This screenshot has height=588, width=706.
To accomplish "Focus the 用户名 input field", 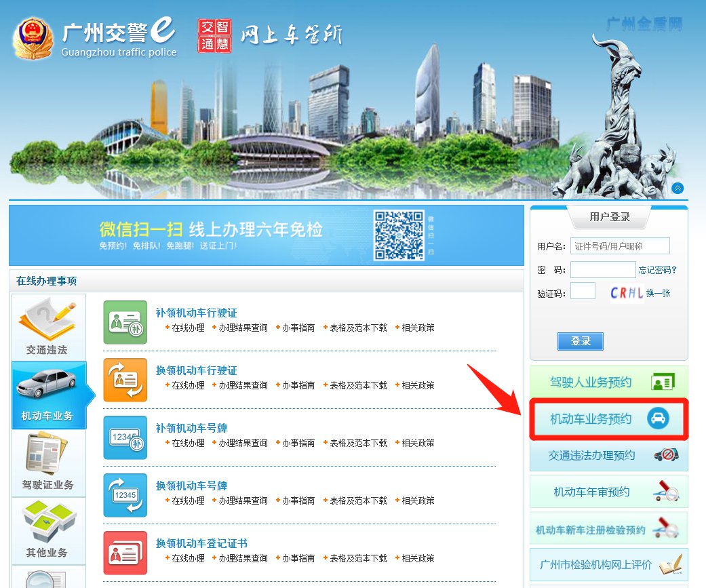I will pyautogui.click(x=620, y=246).
